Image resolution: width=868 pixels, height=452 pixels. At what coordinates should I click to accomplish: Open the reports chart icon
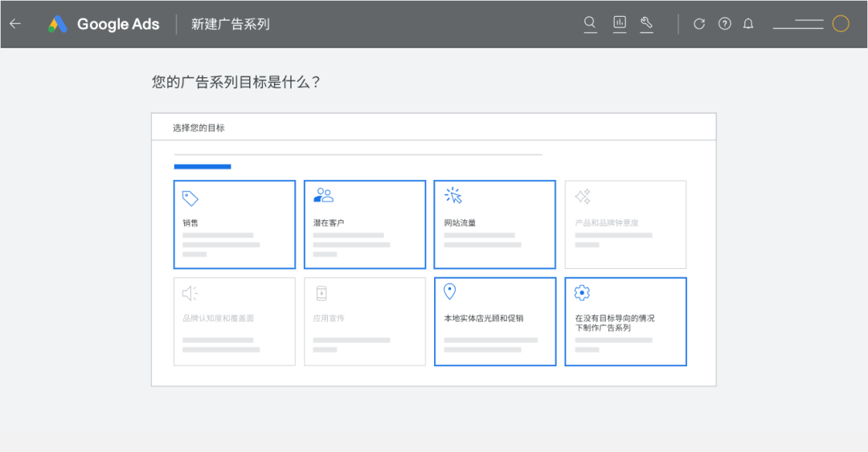coord(620,23)
